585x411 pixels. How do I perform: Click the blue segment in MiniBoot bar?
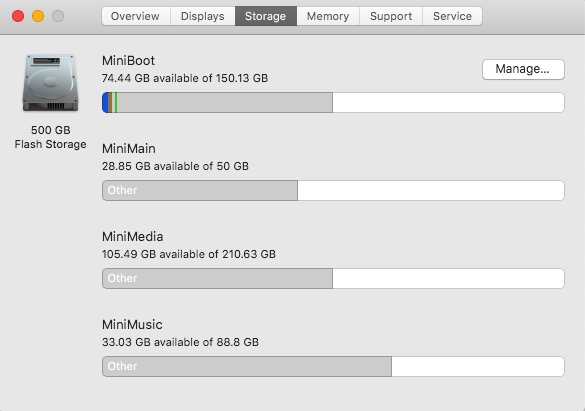click(105, 103)
